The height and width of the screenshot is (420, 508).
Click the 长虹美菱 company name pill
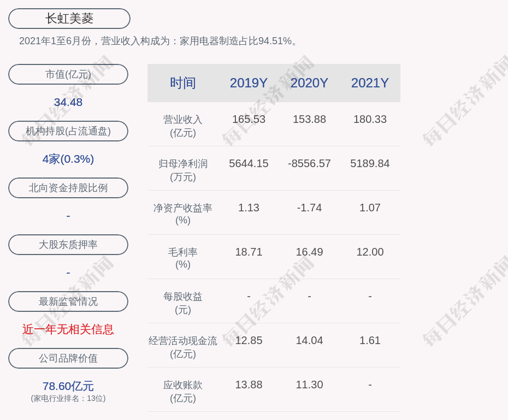click(69, 19)
